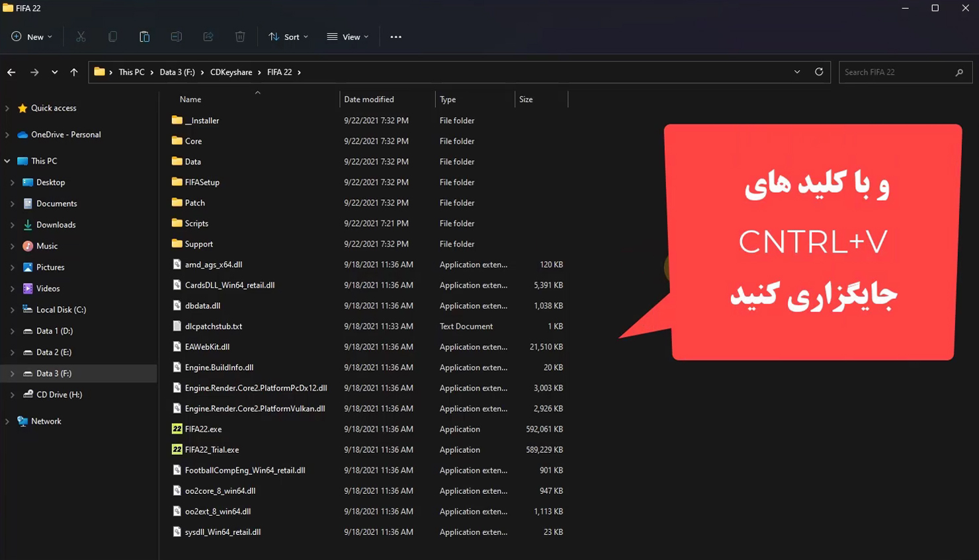Click the Delete trash can icon

tap(240, 37)
